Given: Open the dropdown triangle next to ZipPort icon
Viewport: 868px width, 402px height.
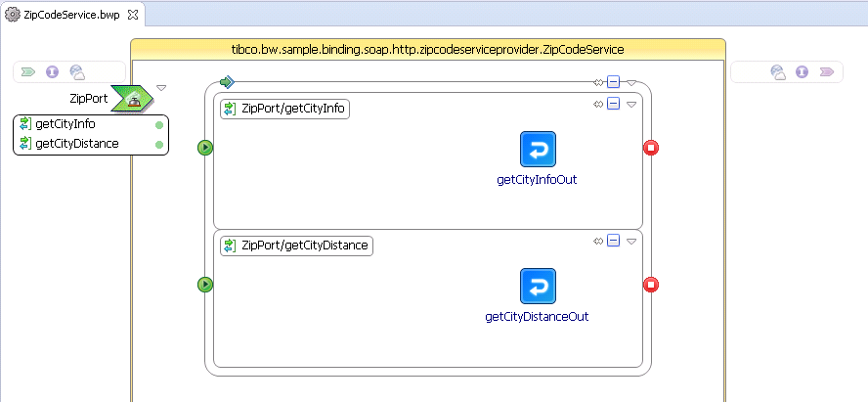Looking at the screenshot, I should click(161, 87).
